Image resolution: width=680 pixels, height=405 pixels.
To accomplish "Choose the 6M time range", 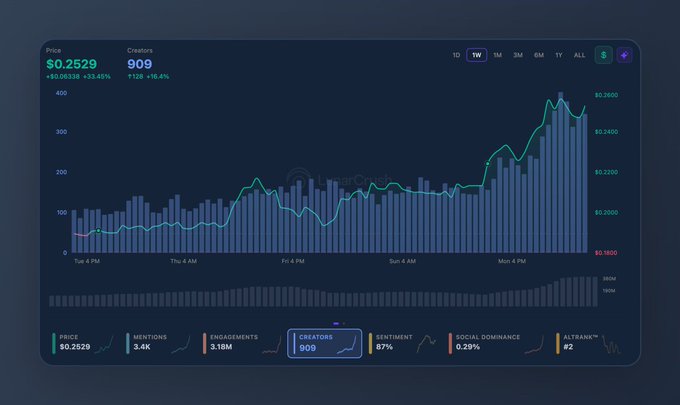I will tap(539, 55).
